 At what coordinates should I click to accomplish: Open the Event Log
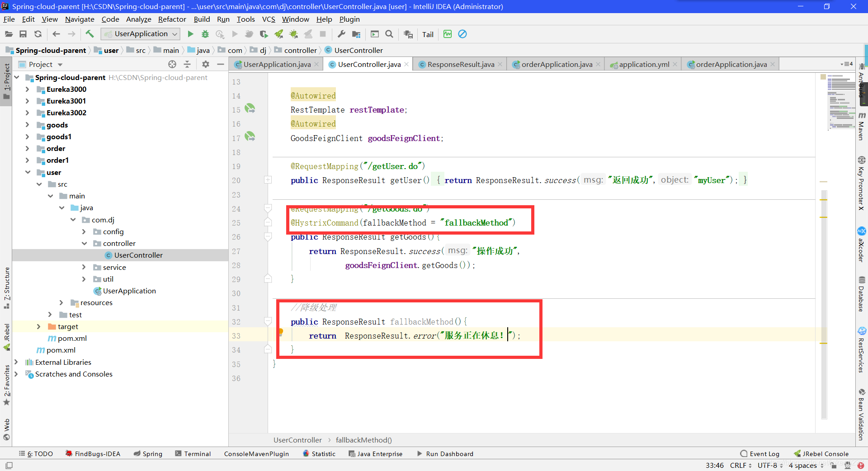pyautogui.click(x=760, y=454)
